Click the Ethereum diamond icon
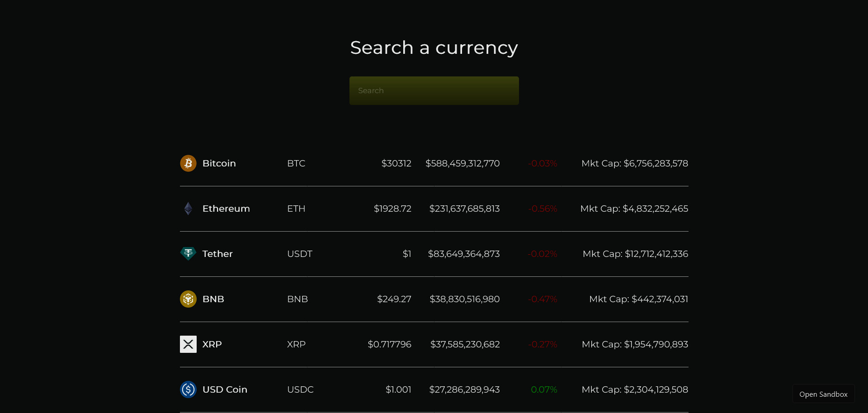This screenshot has height=413, width=868. pyautogui.click(x=188, y=209)
